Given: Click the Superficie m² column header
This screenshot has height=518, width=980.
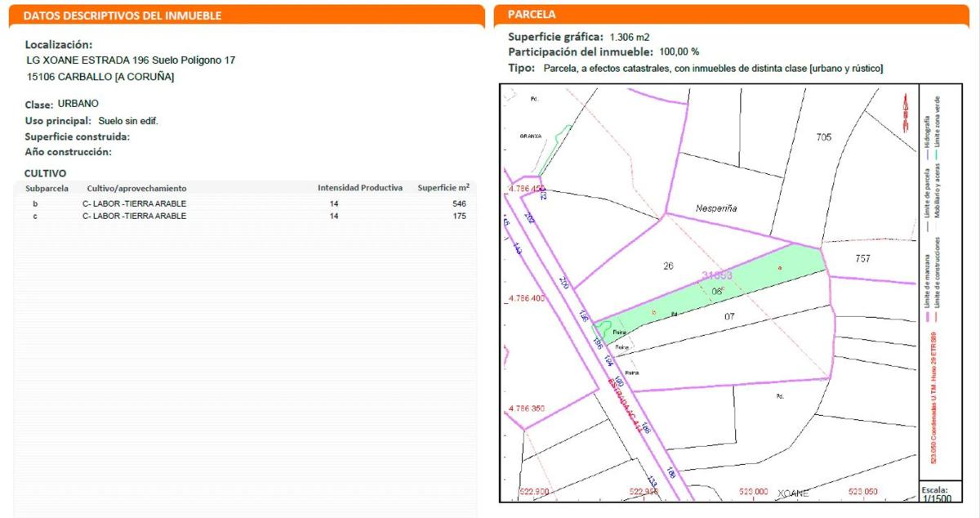Looking at the screenshot, I should [443, 188].
